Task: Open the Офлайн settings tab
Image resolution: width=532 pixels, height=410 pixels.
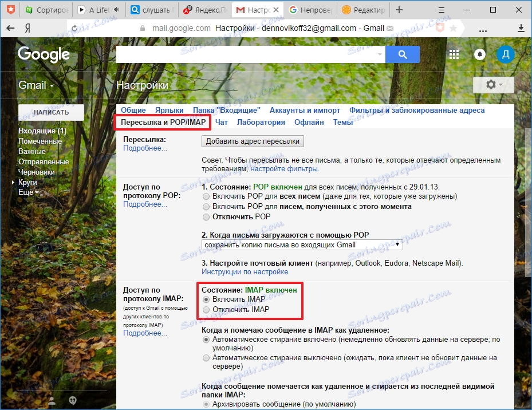Action: tap(309, 122)
